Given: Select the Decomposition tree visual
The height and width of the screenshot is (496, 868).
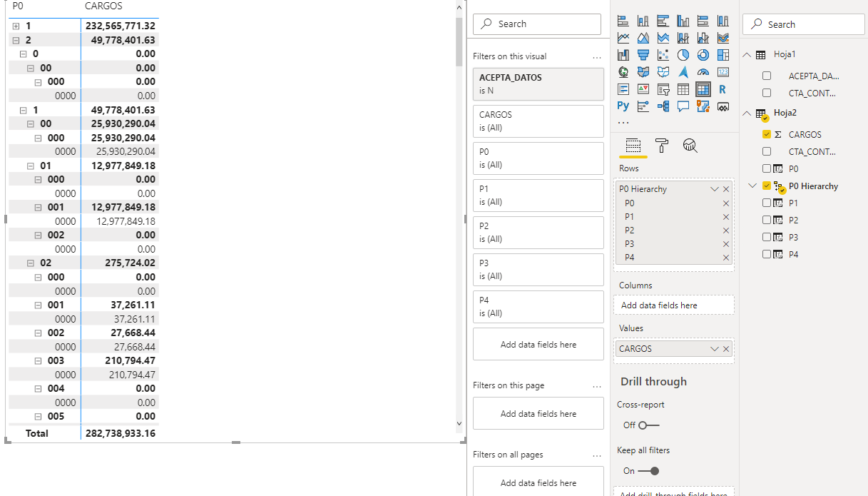Looking at the screenshot, I should coord(663,106).
